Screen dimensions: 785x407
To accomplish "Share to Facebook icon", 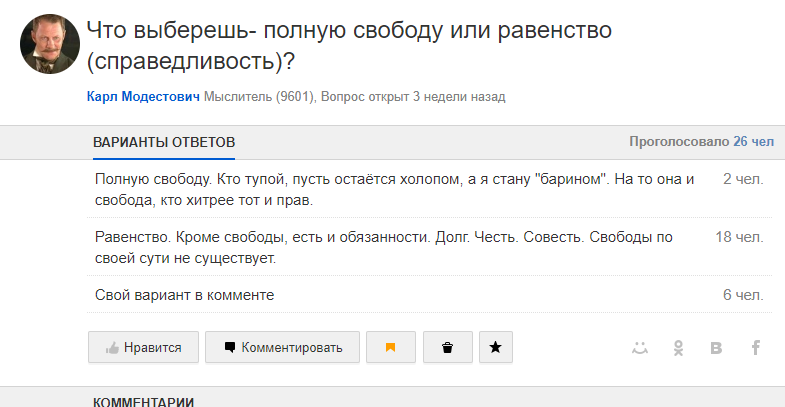I will tap(755, 347).
